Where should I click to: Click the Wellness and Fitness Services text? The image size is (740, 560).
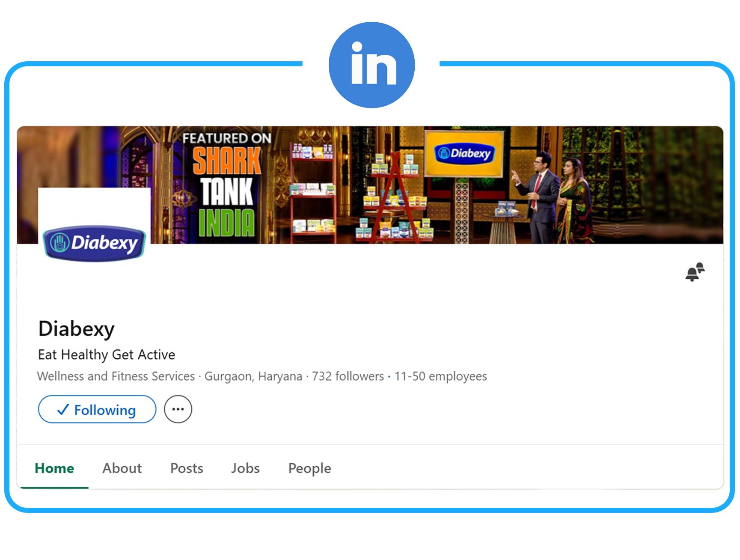click(116, 376)
